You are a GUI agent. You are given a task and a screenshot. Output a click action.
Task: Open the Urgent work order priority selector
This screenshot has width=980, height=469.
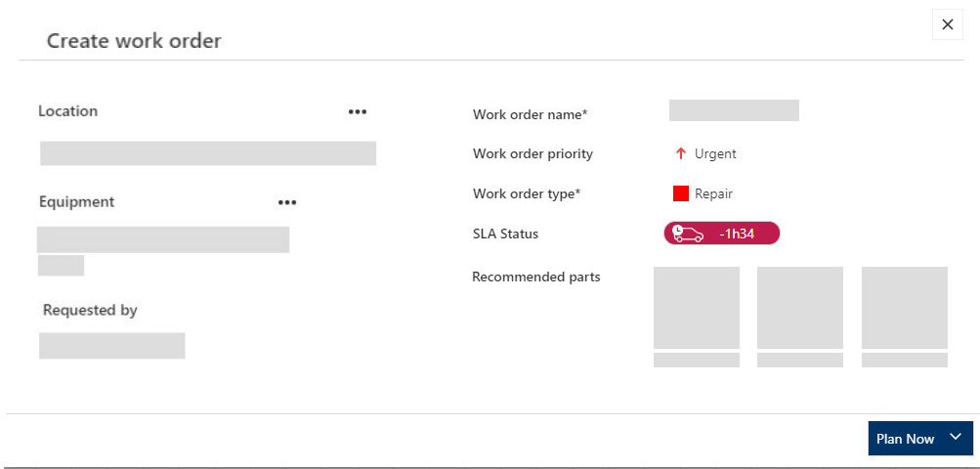(706, 153)
